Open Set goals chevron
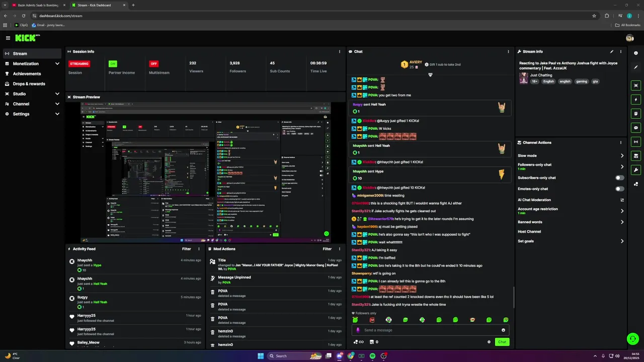 pyautogui.click(x=622, y=241)
